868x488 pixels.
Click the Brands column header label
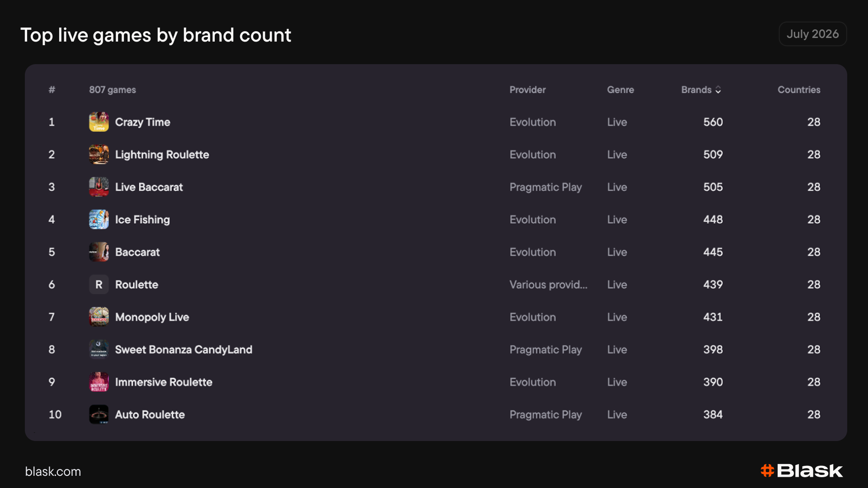(696, 90)
